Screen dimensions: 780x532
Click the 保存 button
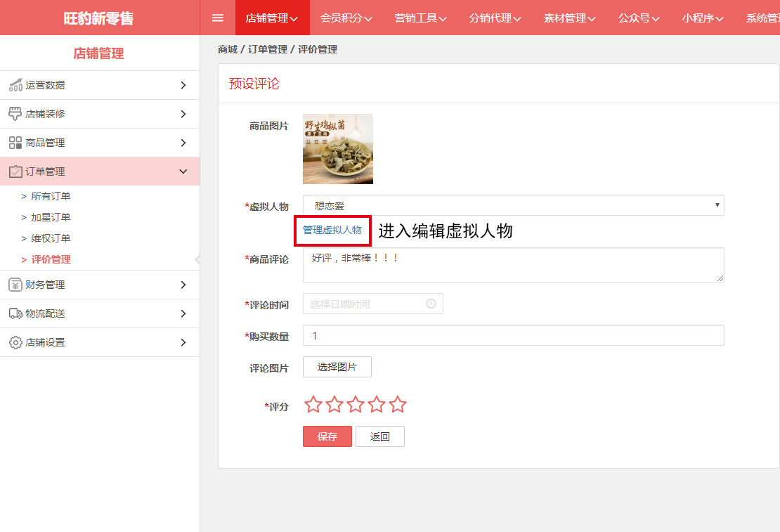(x=327, y=436)
